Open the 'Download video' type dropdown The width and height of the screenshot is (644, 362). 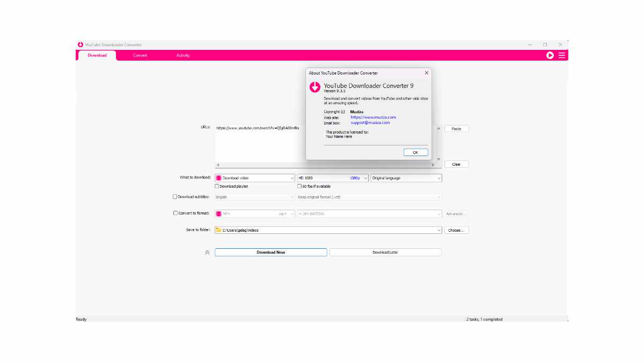pyautogui.click(x=255, y=178)
